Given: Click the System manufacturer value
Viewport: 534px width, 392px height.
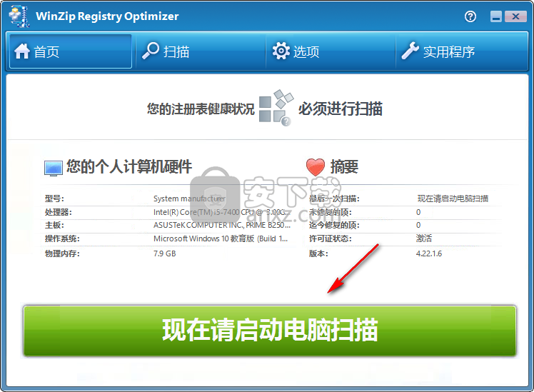Looking at the screenshot, I should click(189, 198).
